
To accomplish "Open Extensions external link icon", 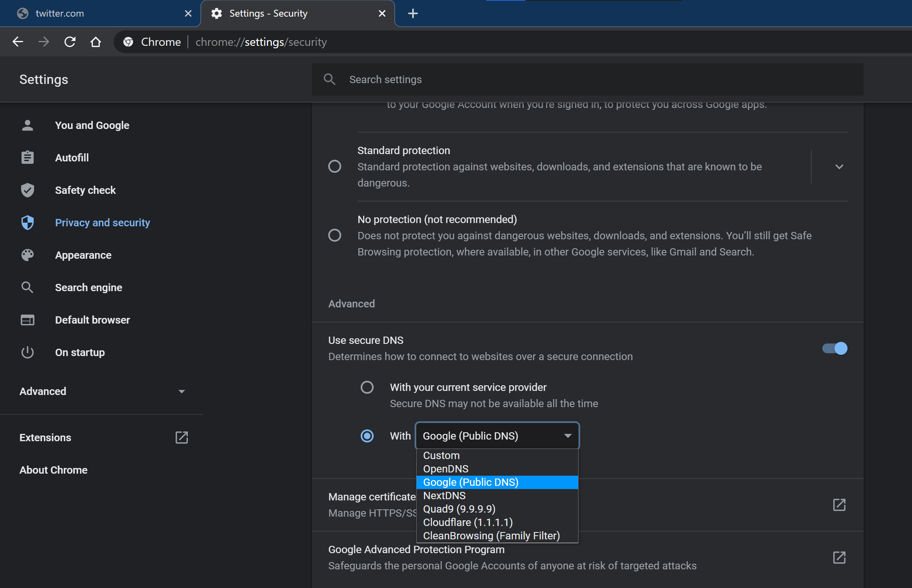I will pyautogui.click(x=181, y=438).
